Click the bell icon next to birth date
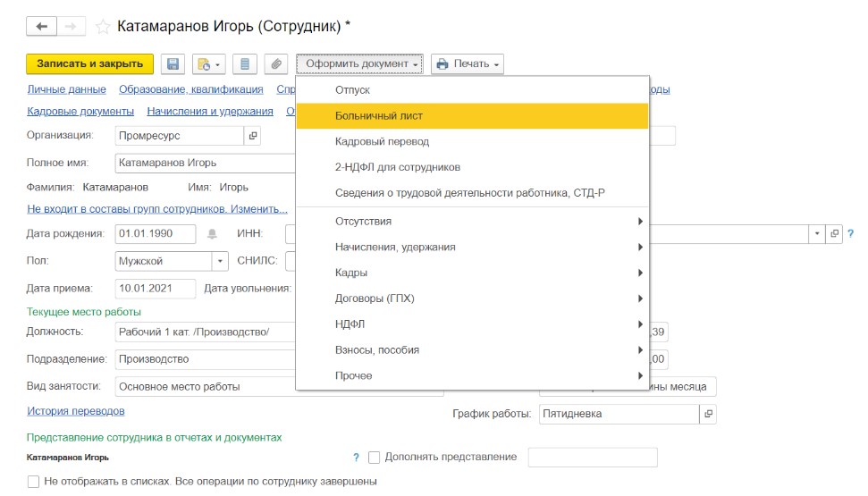This screenshot has width=868, height=496. 212,234
